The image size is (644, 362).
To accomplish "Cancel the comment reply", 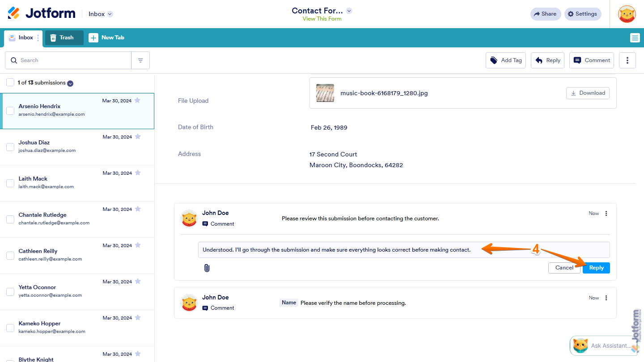I will (564, 268).
